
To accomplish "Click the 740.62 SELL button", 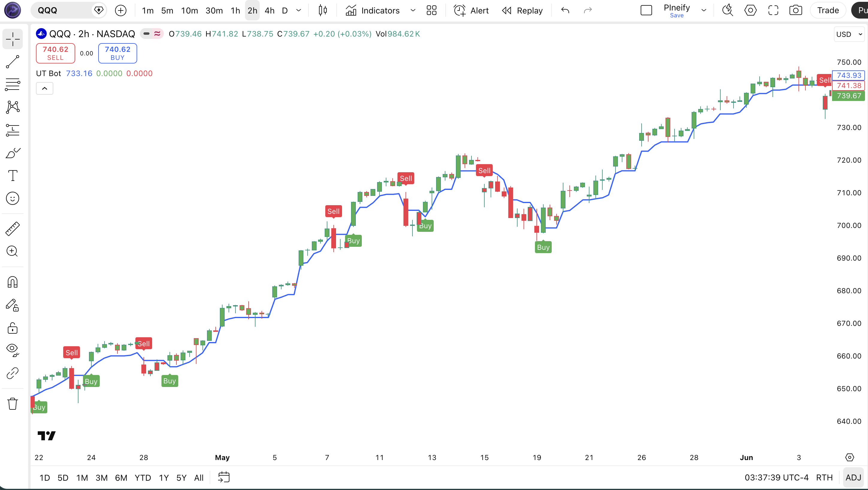I will [x=56, y=53].
